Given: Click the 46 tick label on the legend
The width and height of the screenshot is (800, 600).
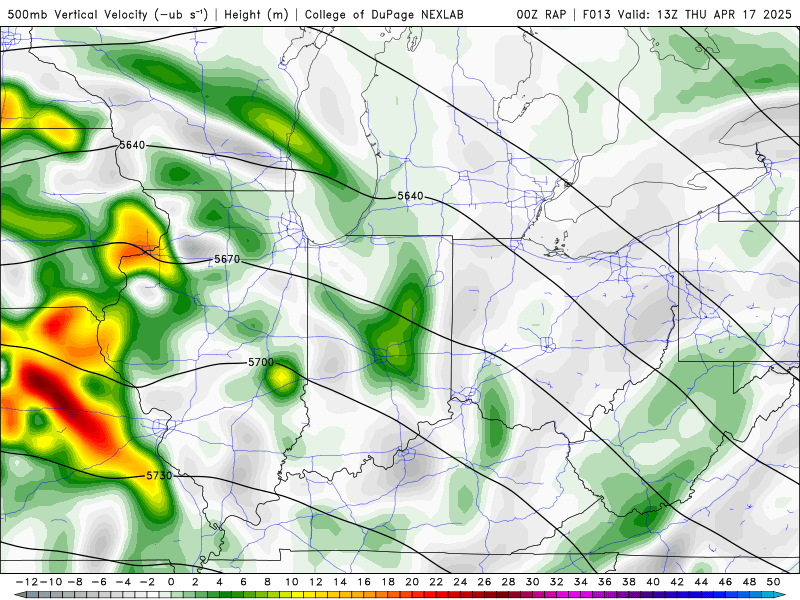Looking at the screenshot, I should 726,582.
